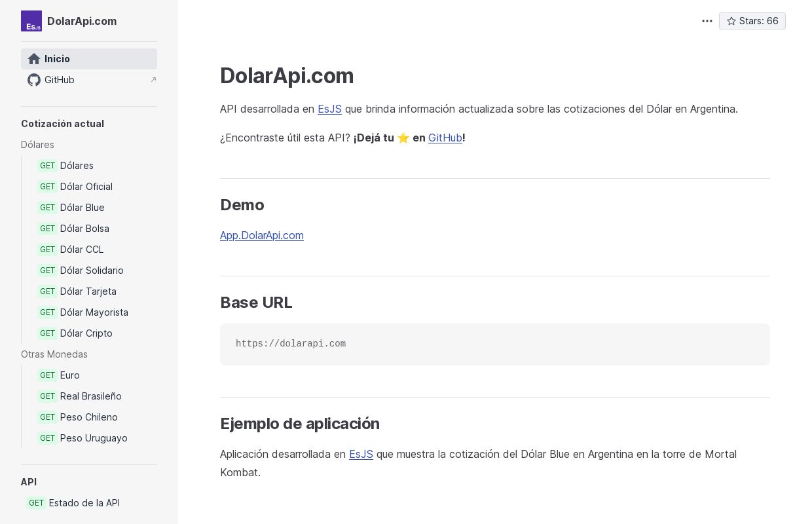The image size is (812, 524).
Task: Click the external link arrow beside GitHub
Action: 153,80
